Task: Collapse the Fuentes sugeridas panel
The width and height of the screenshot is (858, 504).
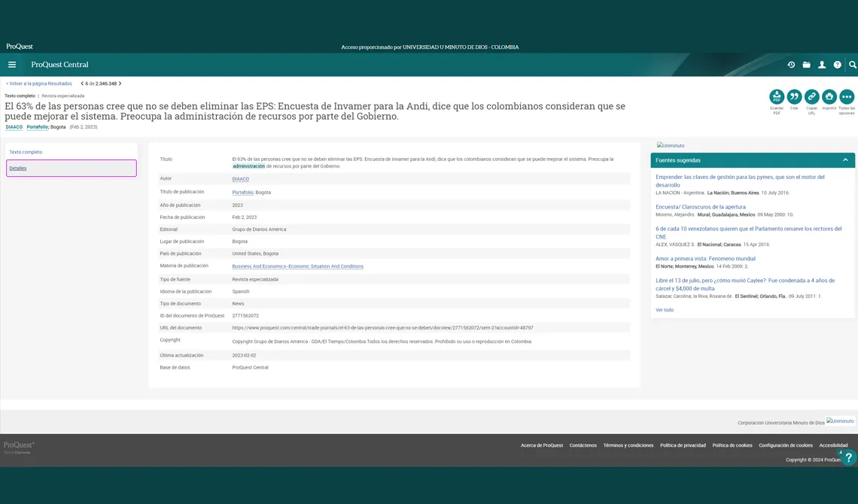Action: (845, 160)
